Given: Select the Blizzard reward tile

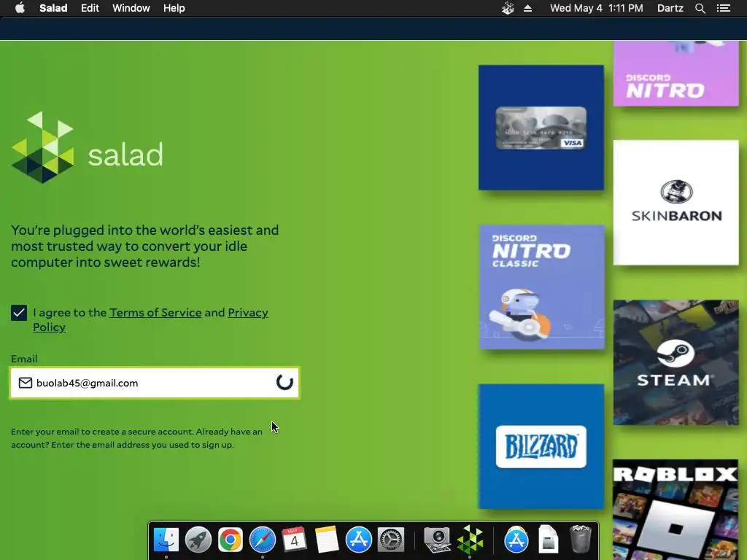Looking at the screenshot, I should coord(541,447).
